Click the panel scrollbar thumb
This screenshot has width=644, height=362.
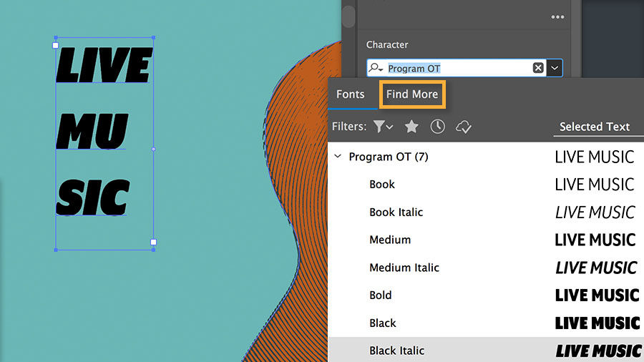(x=348, y=16)
